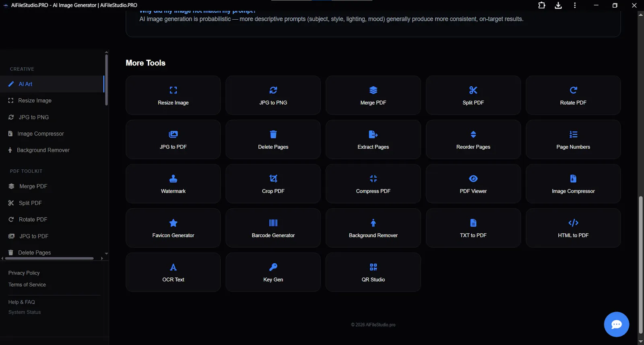Open the Terms of Service link

point(27,284)
